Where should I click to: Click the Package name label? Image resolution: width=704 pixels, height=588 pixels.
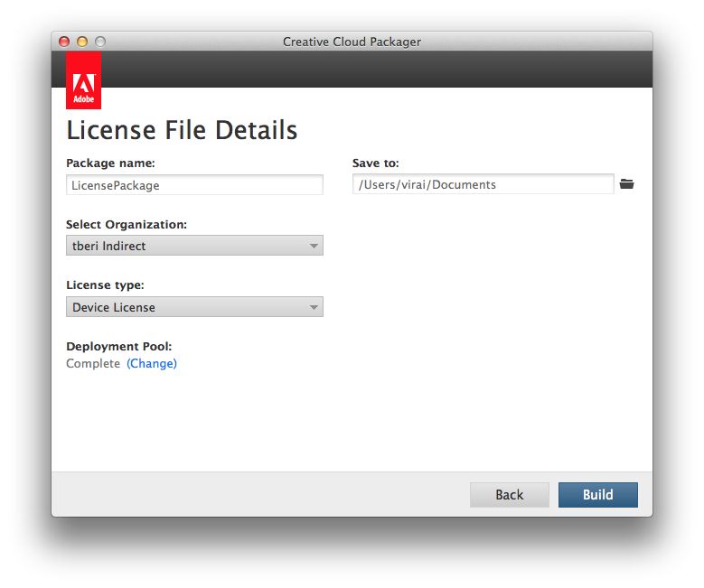point(110,163)
